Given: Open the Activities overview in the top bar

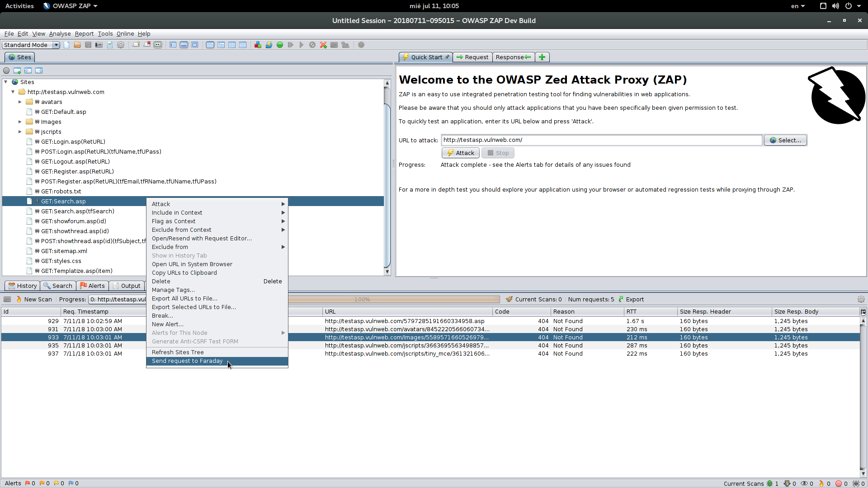Looking at the screenshot, I should [19, 6].
